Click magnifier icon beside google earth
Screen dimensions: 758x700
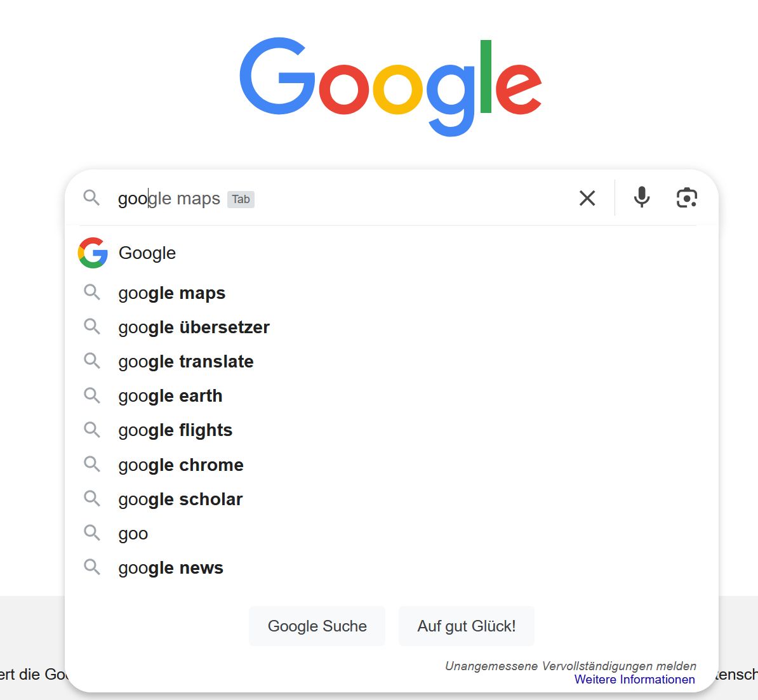[92, 395]
